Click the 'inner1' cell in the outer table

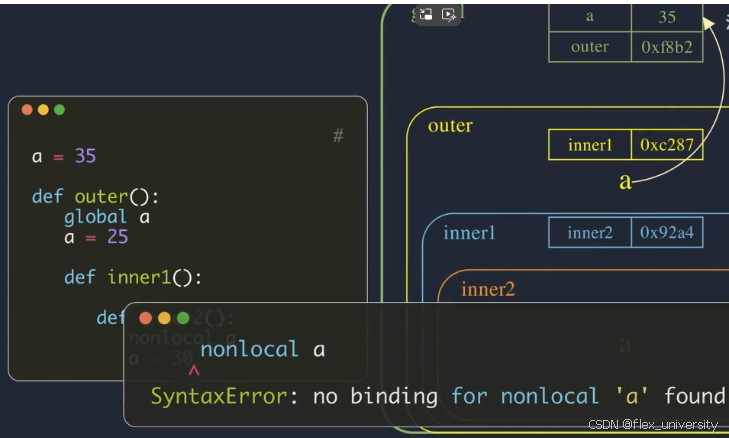pyautogui.click(x=590, y=145)
